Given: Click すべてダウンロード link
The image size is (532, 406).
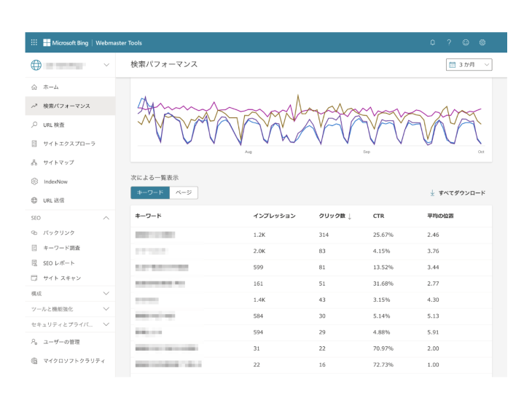Looking at the screenshot, I should click(x=461, y=193).
